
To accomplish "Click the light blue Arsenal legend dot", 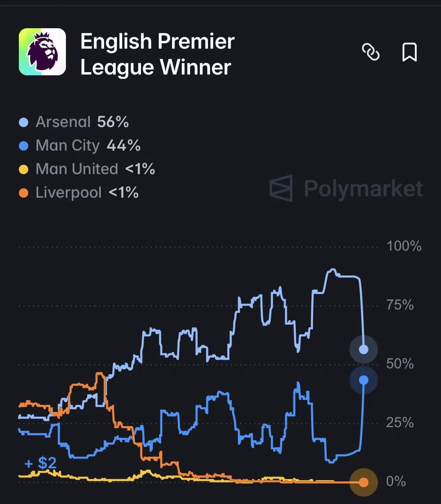I will click(24, 122).
